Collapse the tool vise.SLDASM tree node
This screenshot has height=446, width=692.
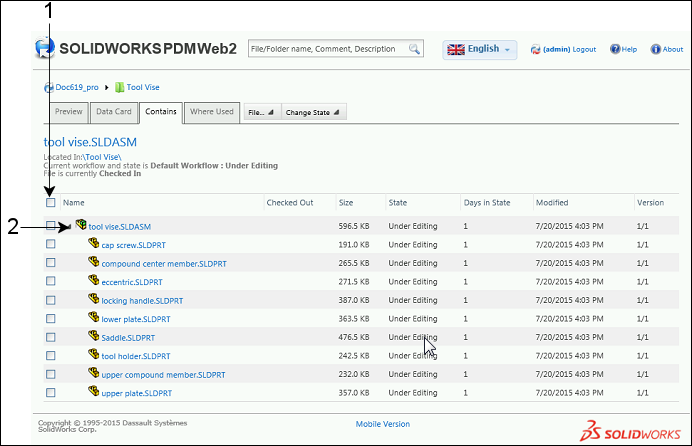tap(68, 227)
